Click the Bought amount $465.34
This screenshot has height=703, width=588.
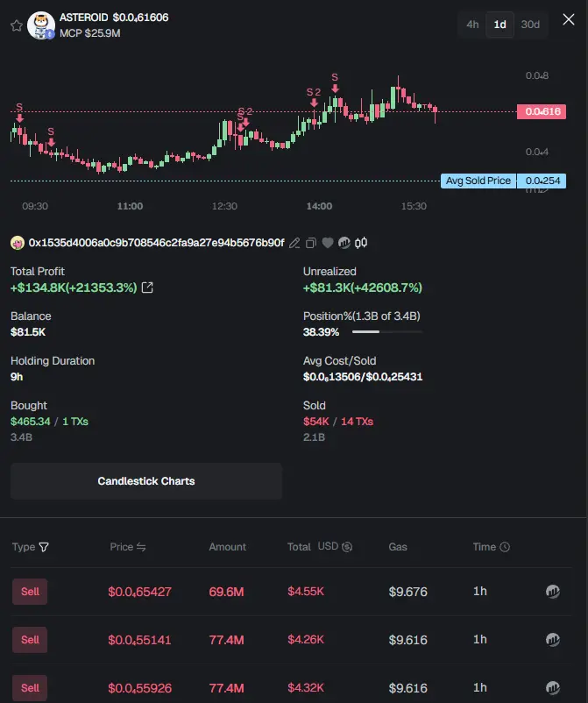point(31,422)
